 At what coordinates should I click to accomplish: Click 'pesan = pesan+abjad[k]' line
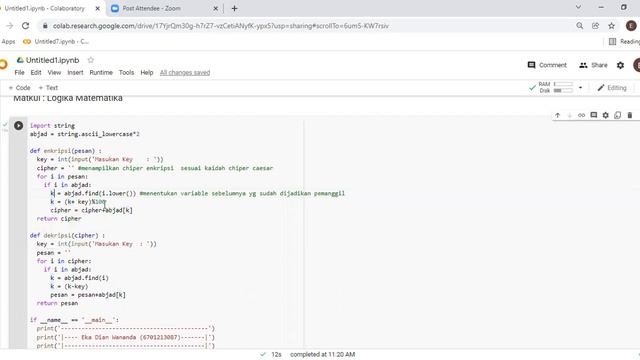click(88, 295)
